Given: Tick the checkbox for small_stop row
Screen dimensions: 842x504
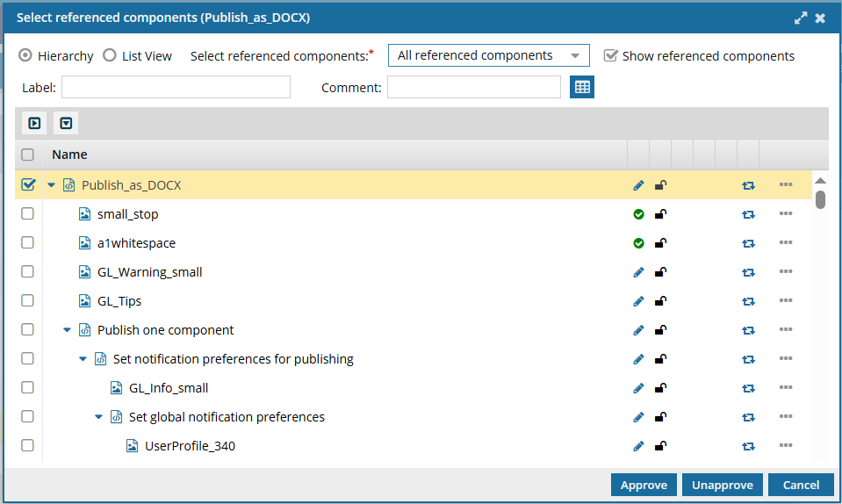Looking at the screenshot, I should pos(27,214).
